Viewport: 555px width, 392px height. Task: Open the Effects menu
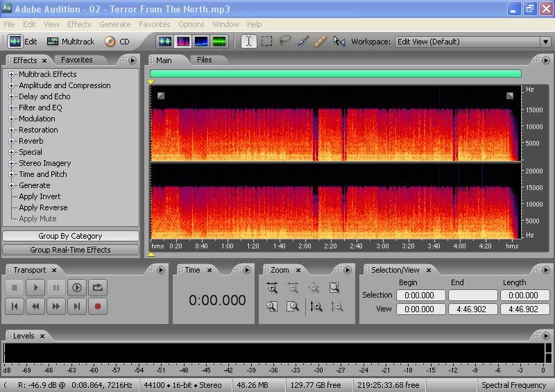tap(79, 24)
